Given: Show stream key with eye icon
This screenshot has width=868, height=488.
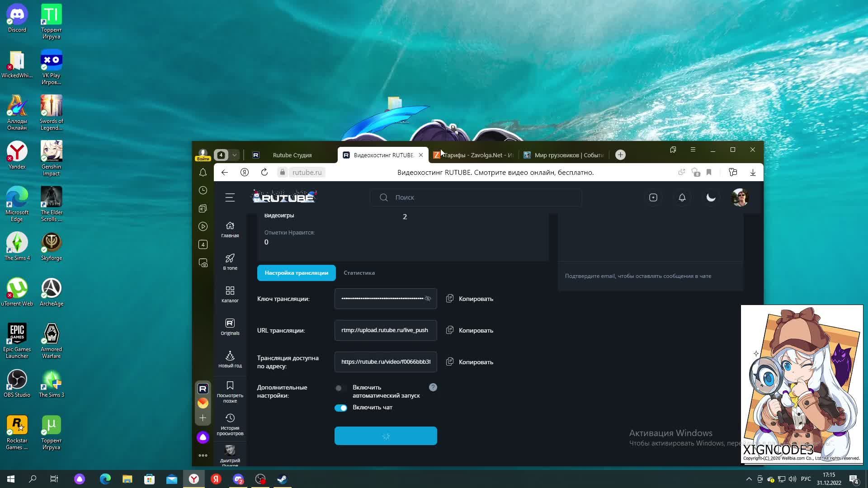Looking at the screenshot, I should pos(428,299).
